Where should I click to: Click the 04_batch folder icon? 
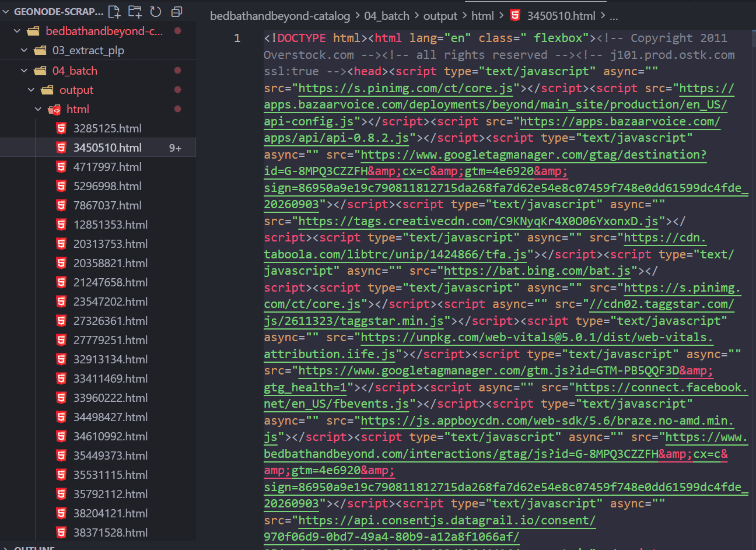(x=40, y=71)
